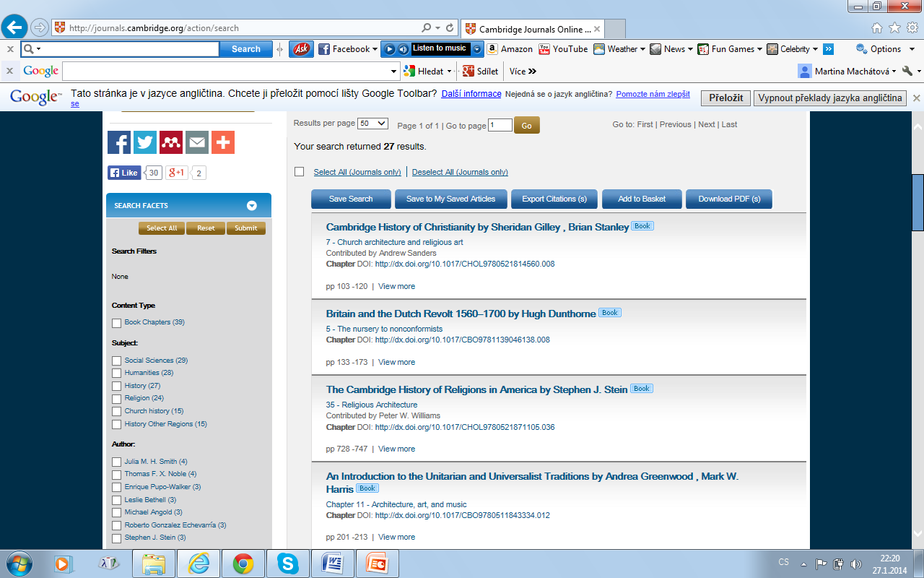Check the Church history (15) subject

pyautogui.click(x=116, y=411)
